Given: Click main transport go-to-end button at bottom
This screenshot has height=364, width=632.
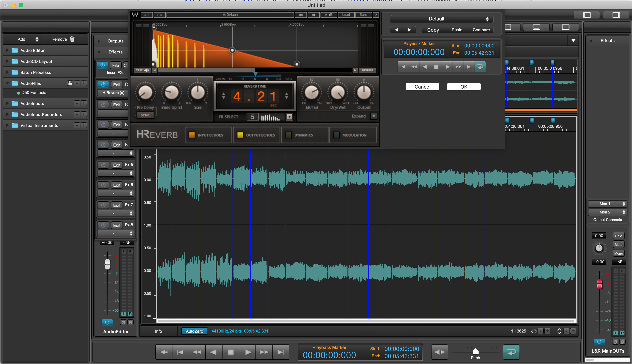Looking at the screenshot, I should 281,352.
